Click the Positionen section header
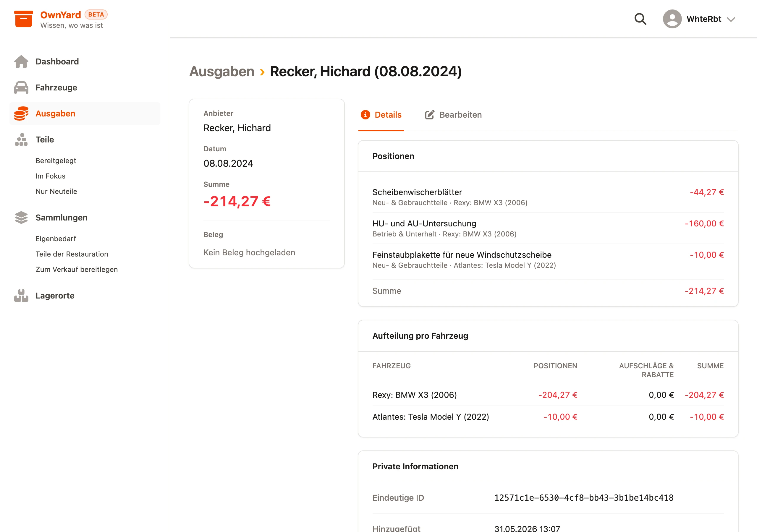This screenshot has height=532, width=757. click(393, 156)
